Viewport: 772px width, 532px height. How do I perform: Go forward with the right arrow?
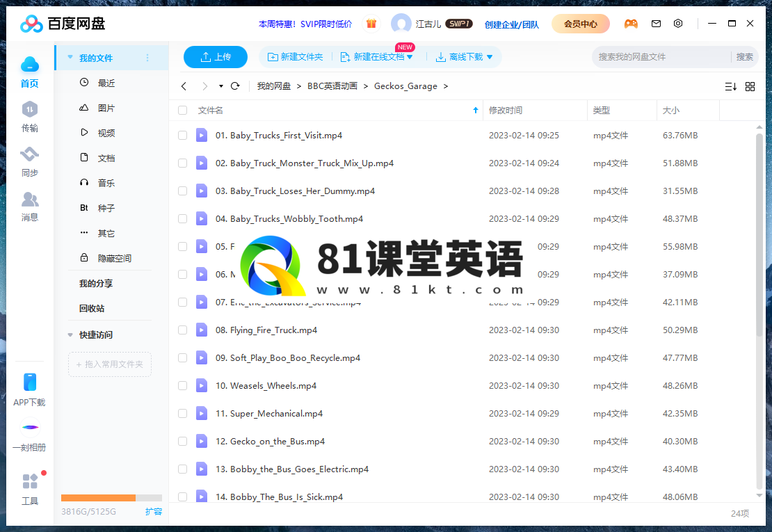click(204, 86)
